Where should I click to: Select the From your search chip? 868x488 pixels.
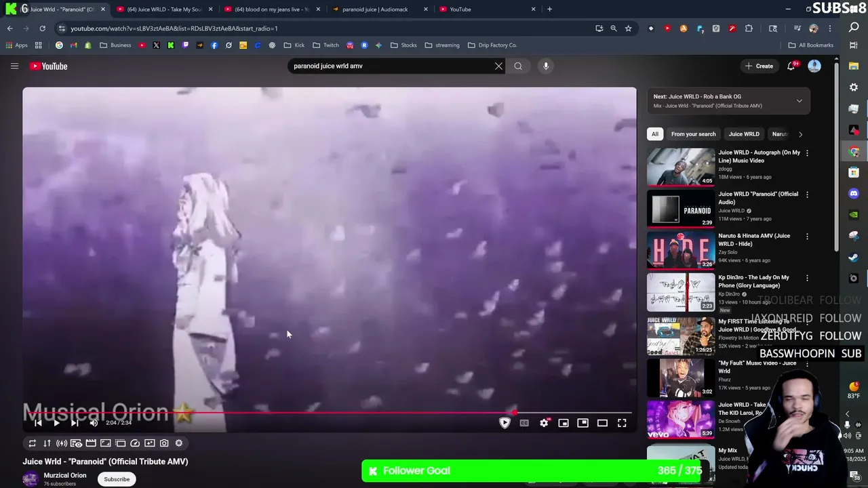693,134
